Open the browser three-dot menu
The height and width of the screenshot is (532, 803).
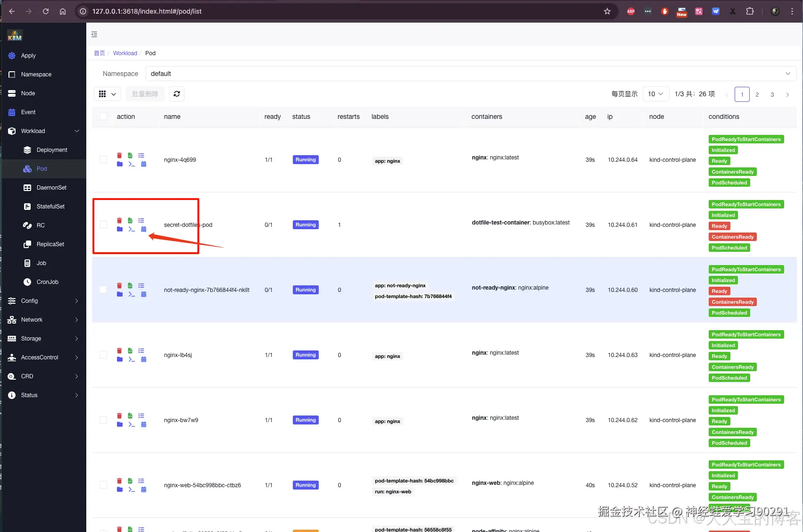792,11
